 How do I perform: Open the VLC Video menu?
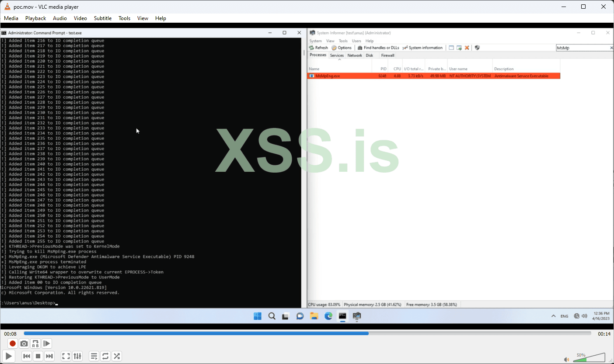80,18
